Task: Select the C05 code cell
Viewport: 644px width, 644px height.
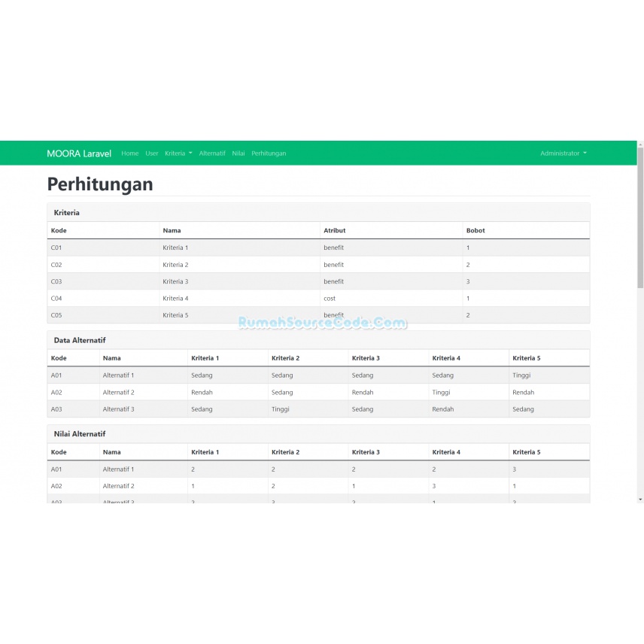Action: (56, 315)
